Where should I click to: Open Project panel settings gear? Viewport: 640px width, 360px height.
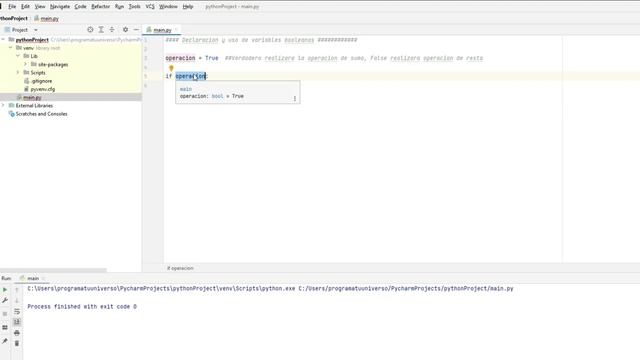(125, 30)
